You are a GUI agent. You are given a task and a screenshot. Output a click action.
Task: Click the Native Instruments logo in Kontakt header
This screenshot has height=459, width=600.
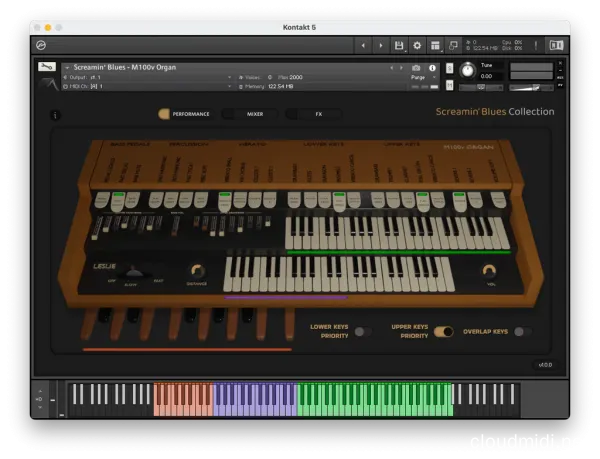pos(41,45)
